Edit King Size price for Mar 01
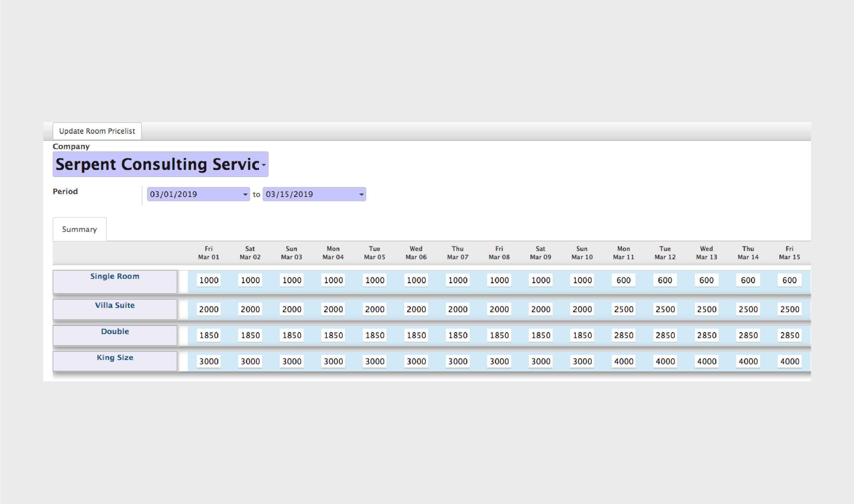This screenshot has height=504, width=854. click(209, 361)
